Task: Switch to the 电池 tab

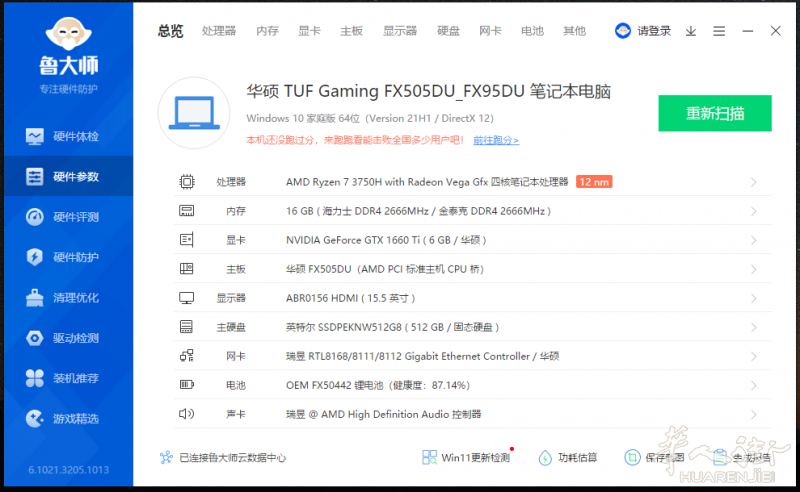Action: 532,31
